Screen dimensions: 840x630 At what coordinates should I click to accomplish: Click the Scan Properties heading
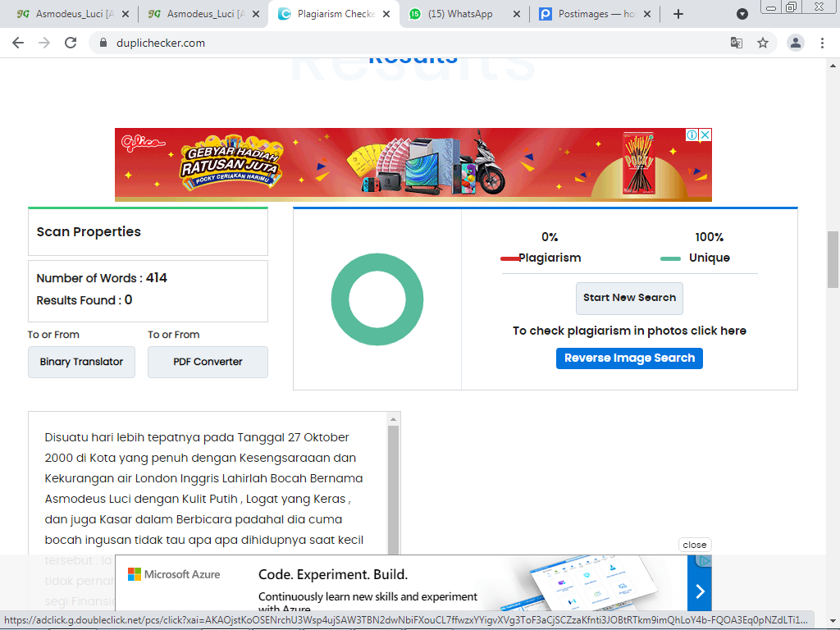(89, 231)
